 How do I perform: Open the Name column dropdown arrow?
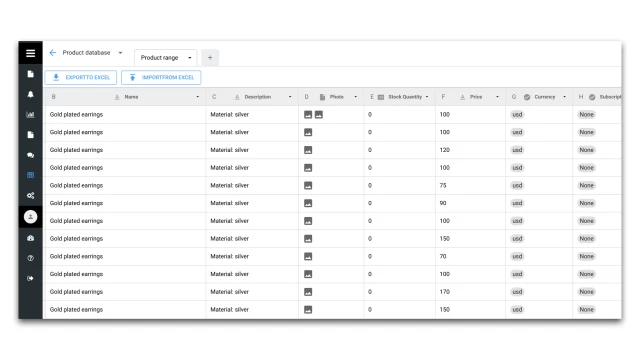[198, 97]
